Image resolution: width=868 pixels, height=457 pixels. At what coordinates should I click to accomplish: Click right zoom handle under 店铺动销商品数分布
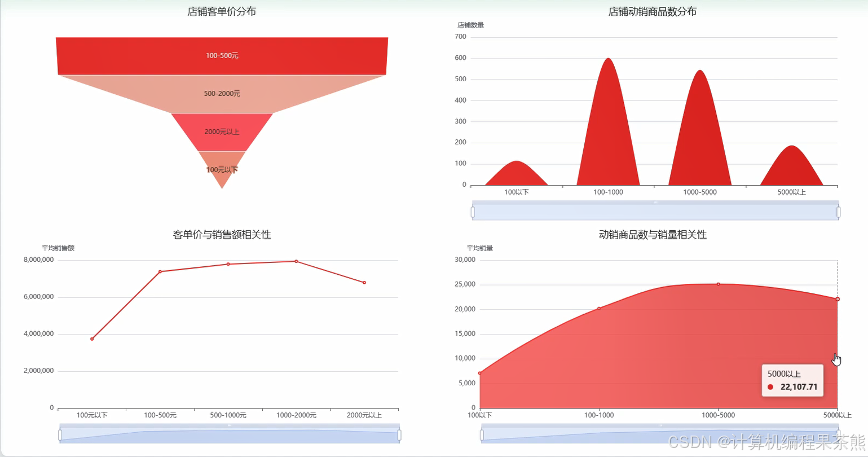pos(839,212)
